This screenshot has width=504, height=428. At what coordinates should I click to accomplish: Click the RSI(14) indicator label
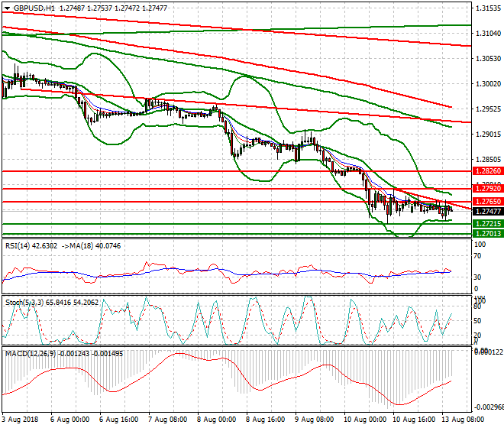[x=19, y=246]
